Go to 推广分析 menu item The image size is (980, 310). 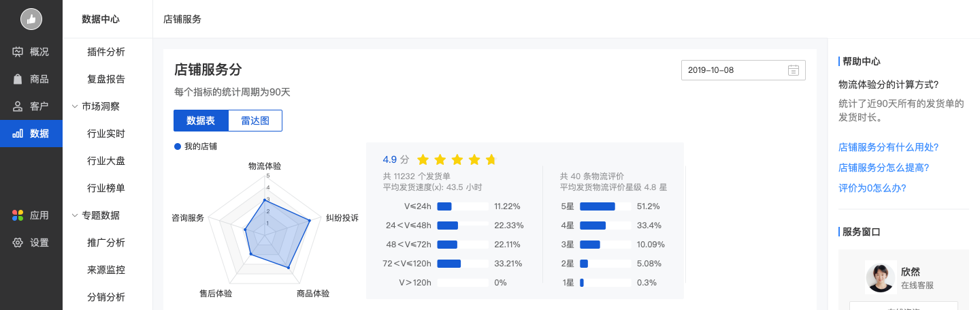point(106,243)
